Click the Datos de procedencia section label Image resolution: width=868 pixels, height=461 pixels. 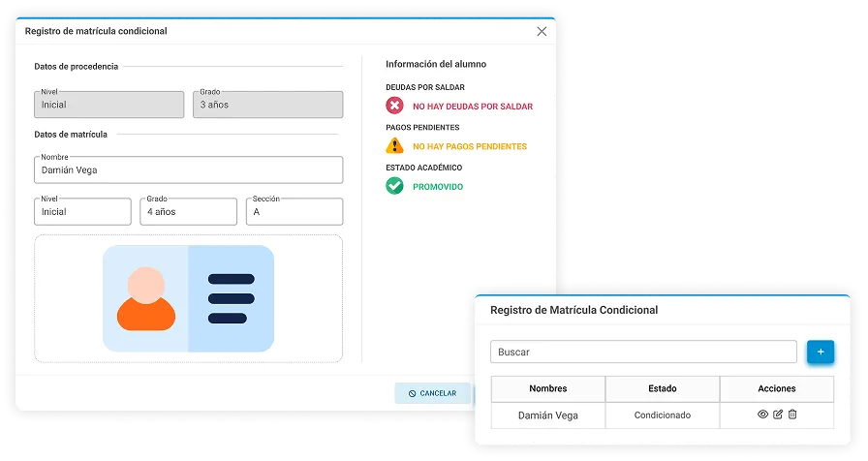pos(77,67)
